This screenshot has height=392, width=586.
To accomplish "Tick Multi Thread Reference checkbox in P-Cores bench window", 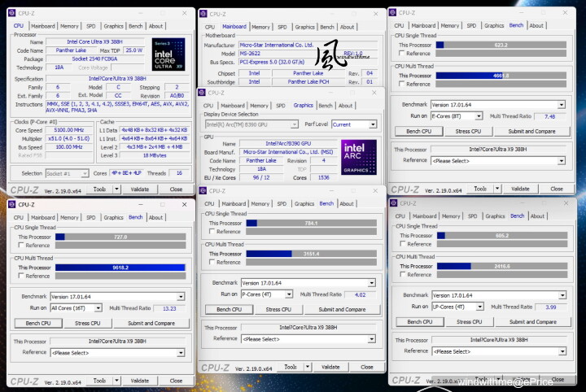I will (x=212, y=262).
